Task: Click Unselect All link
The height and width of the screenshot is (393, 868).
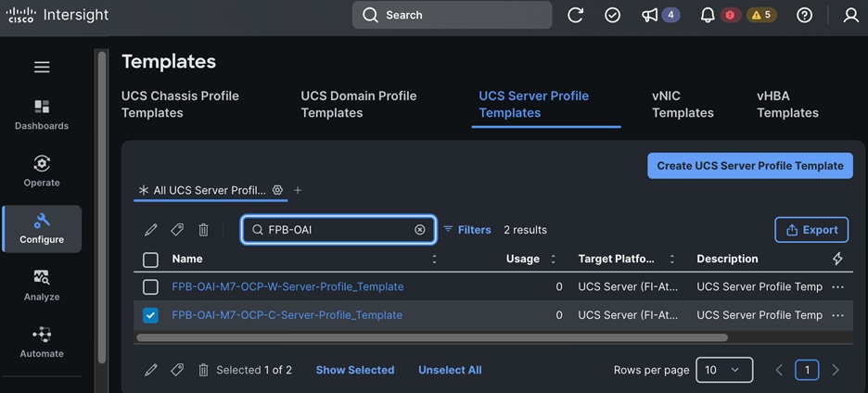Action: click(x=450, y=370)
